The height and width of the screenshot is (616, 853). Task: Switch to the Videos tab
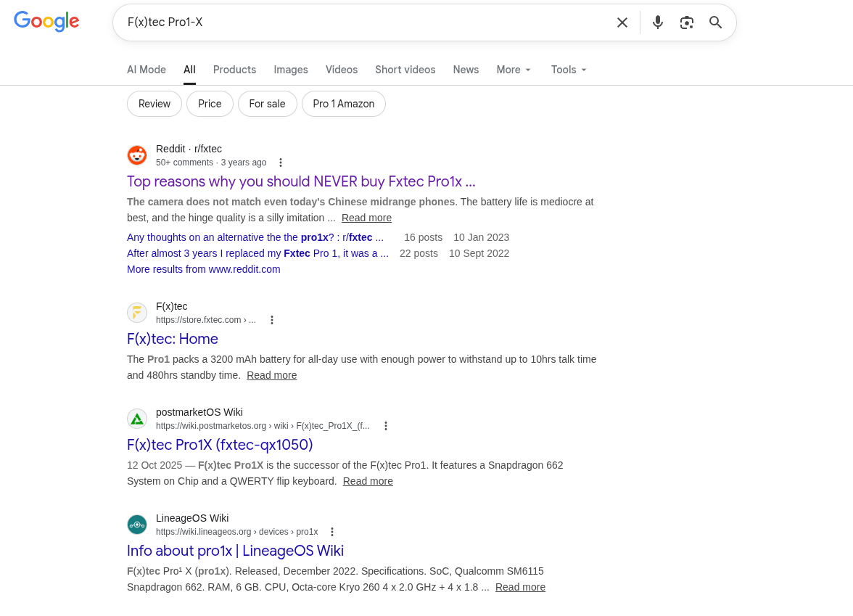click(342, 70)
